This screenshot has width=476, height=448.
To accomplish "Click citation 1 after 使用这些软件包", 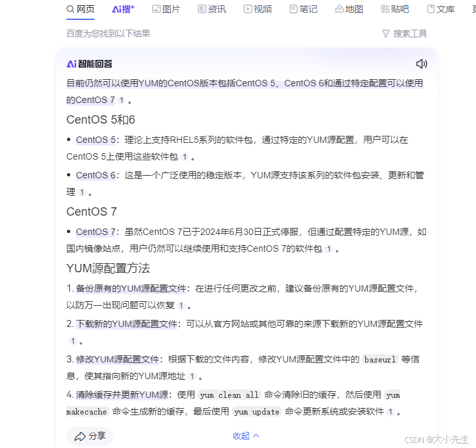I will tap(184, 157).
